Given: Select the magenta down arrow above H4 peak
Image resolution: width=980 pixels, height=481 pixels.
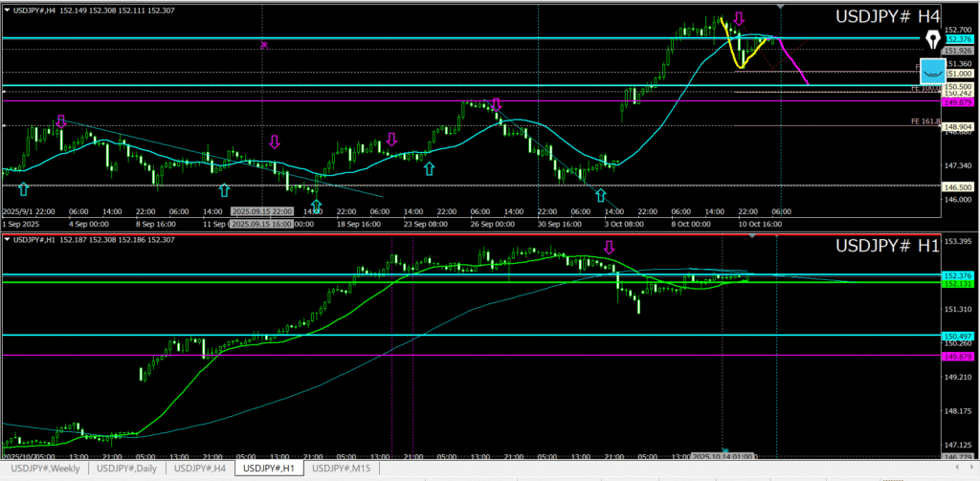Looking at the screenshot, I should click(739, 19).
